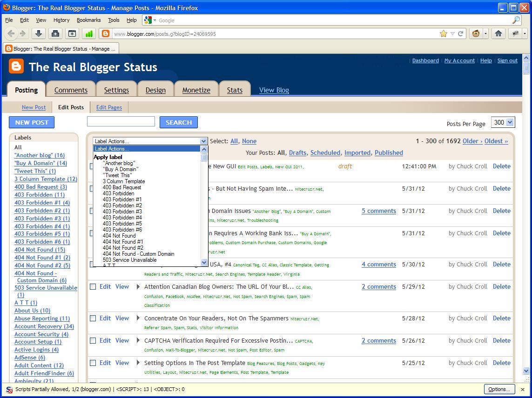Click the bookmark star in the address bar

point(444,33)
